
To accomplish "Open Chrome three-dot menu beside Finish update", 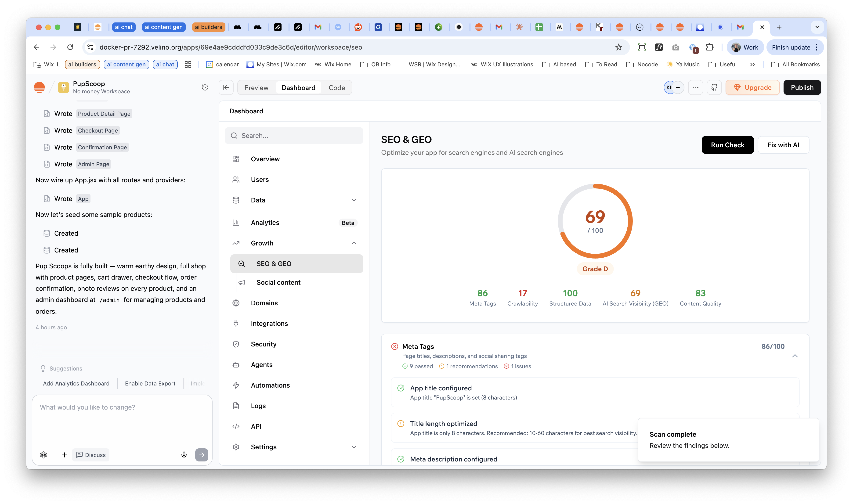I will pos(817,47).
